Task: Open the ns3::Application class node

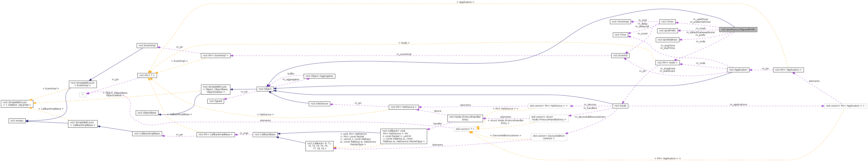Action: (x=738, y=70)
